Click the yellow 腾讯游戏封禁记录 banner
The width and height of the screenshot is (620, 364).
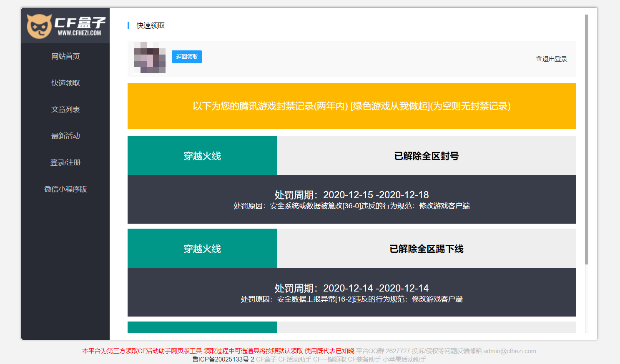pyautogui.click(x=352, y=106)
